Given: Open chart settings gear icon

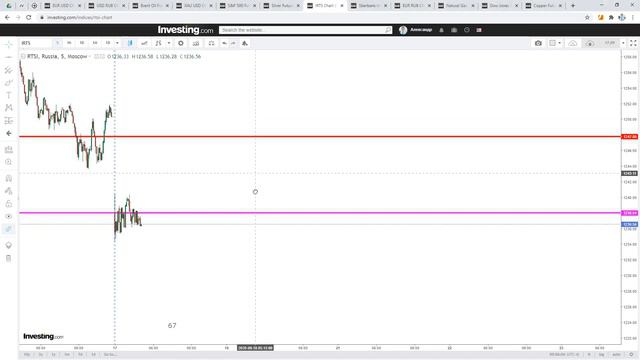Looking at the screenshot, I should tap(181, 43).
